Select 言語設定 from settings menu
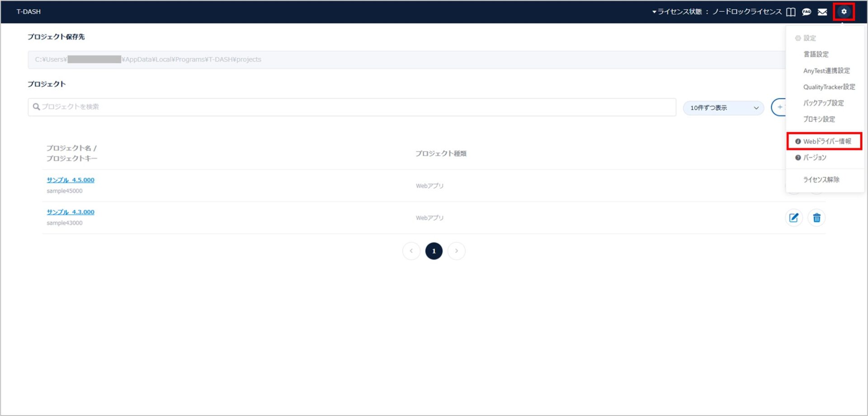The width and height of the screenshot is (868, 416). tap(816, 54)
